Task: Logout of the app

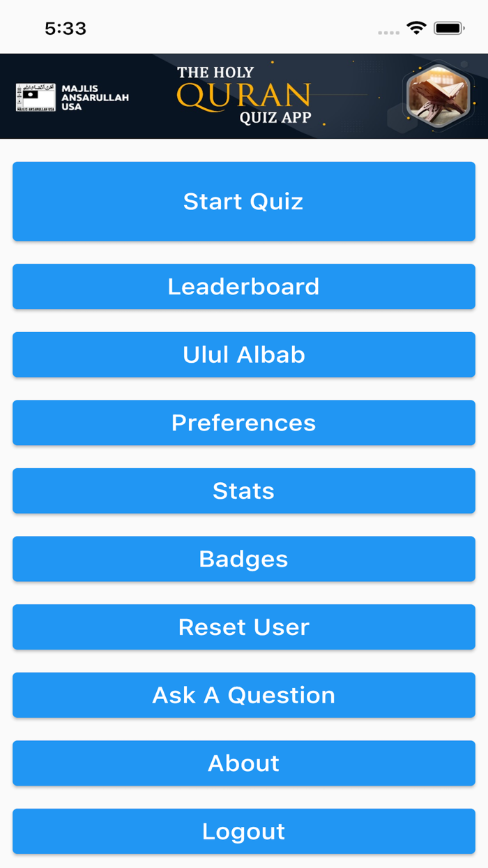Action: pos(243,831)
